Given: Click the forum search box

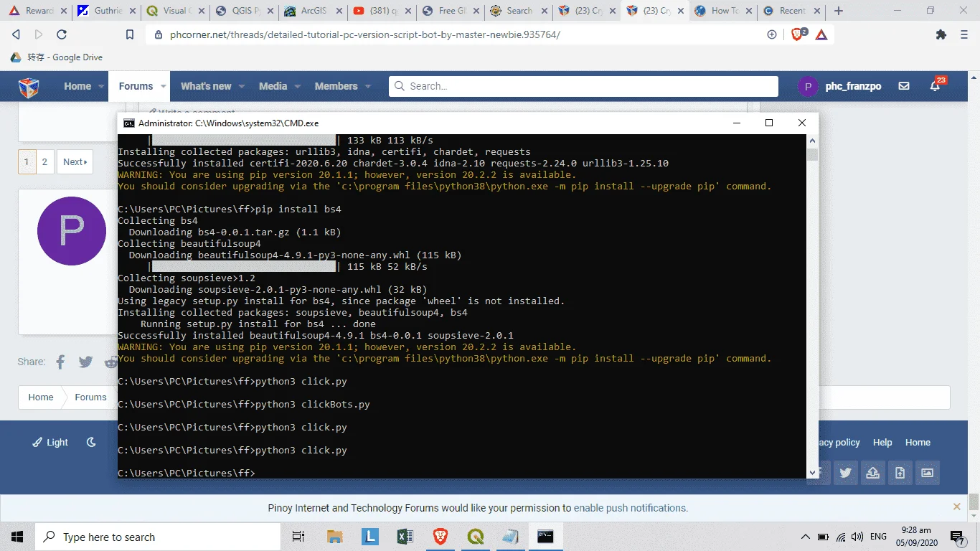Looking at the screenshot, I should pos(583,86).
